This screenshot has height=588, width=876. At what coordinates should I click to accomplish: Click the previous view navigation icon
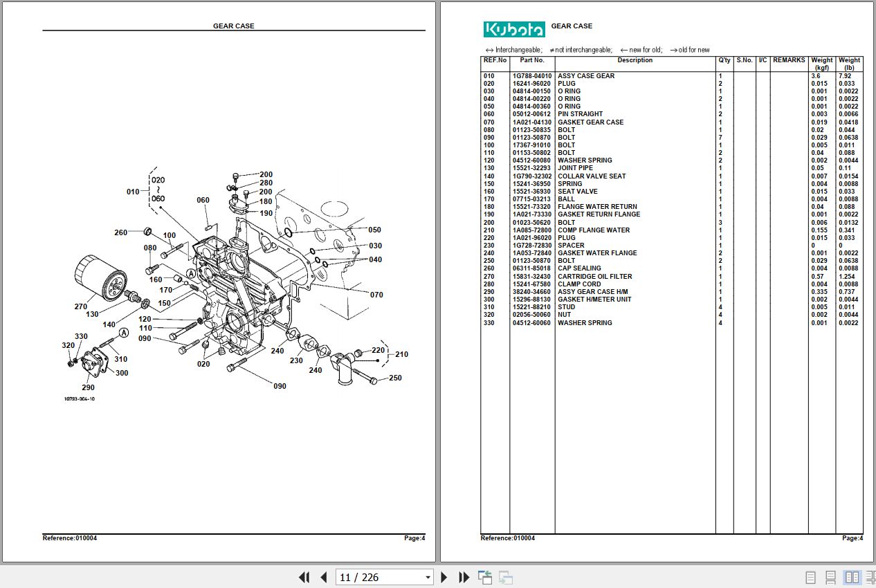(x=485, y=578)
